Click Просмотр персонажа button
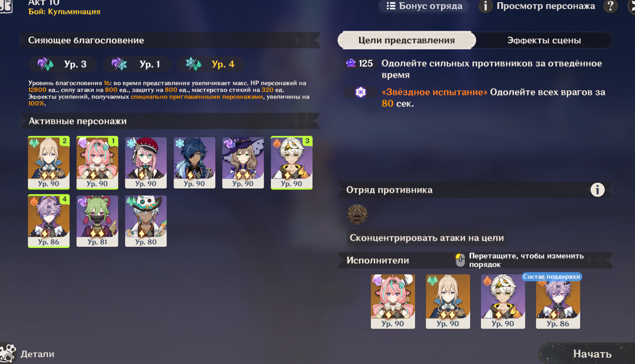Viewport: 635px width, 364px height. coord(538,6)
